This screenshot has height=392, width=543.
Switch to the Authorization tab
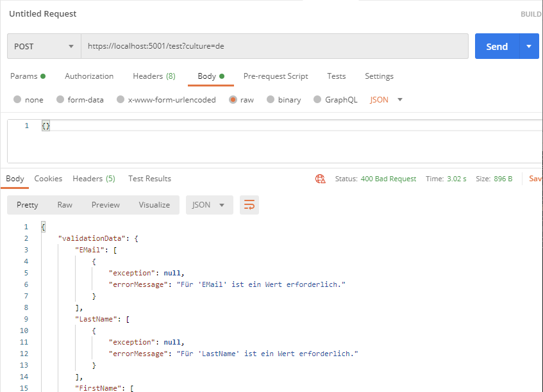click(89, 76)
